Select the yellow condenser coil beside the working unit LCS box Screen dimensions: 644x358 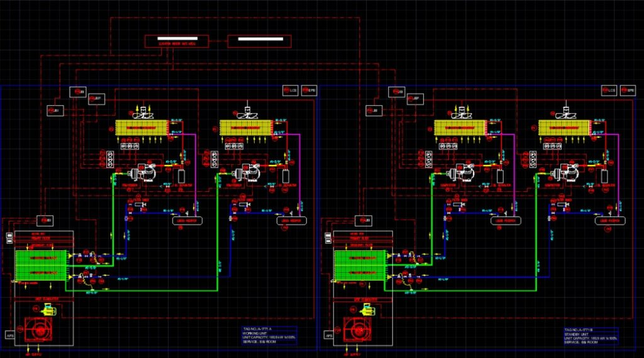246,128
